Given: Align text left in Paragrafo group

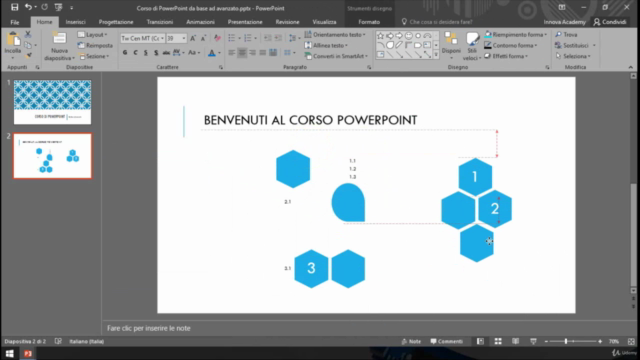Looking at the screenshot, I should [231, 53].
